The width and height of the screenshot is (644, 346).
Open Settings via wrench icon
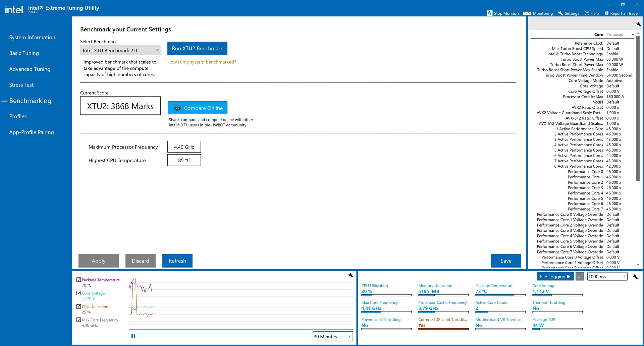[560, 13]
